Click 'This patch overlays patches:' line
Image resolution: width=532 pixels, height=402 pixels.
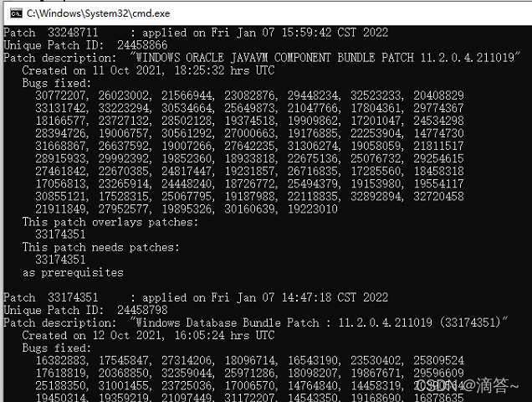pos(110,222)
